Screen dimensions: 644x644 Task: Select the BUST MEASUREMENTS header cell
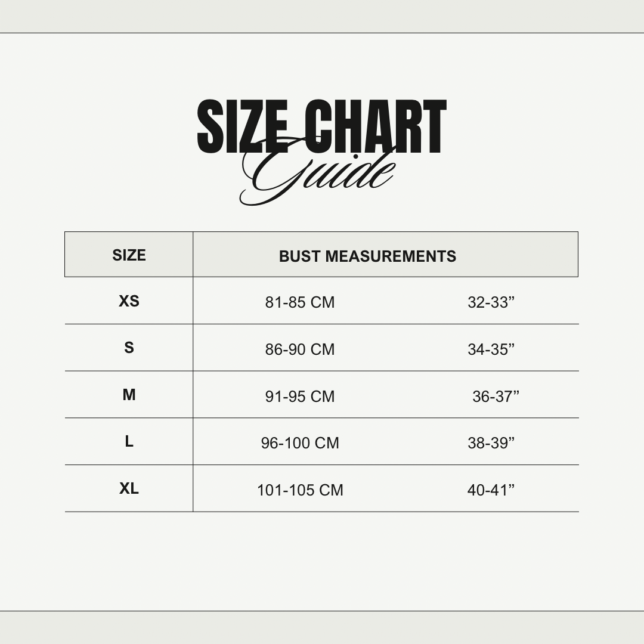pyautogui.click(x=367, y=256)
